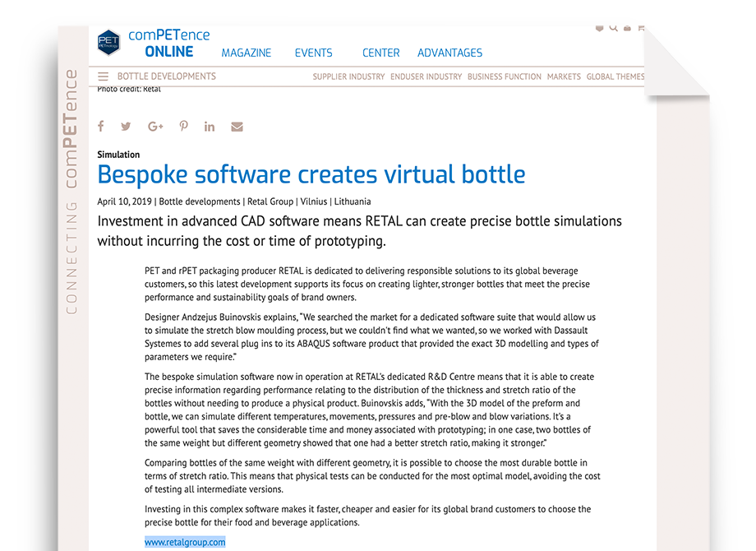Click the paragraph starting 'Investing in this complex software'
756x551 pixels.
(368, 516)
